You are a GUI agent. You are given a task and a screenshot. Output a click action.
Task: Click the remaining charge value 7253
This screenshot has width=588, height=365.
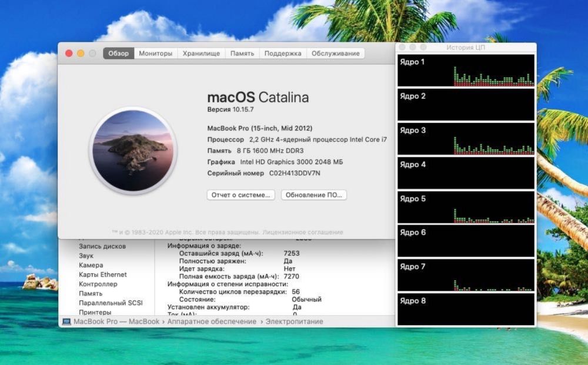click(292, 254)
